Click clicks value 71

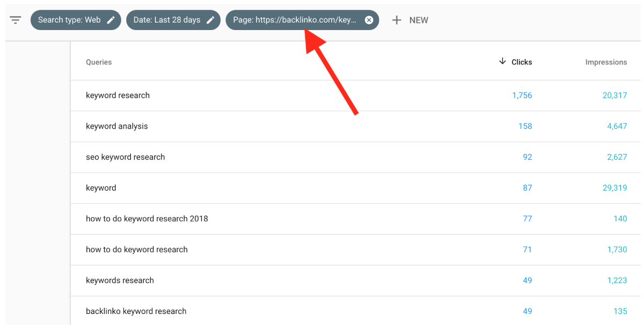point(527,250)
